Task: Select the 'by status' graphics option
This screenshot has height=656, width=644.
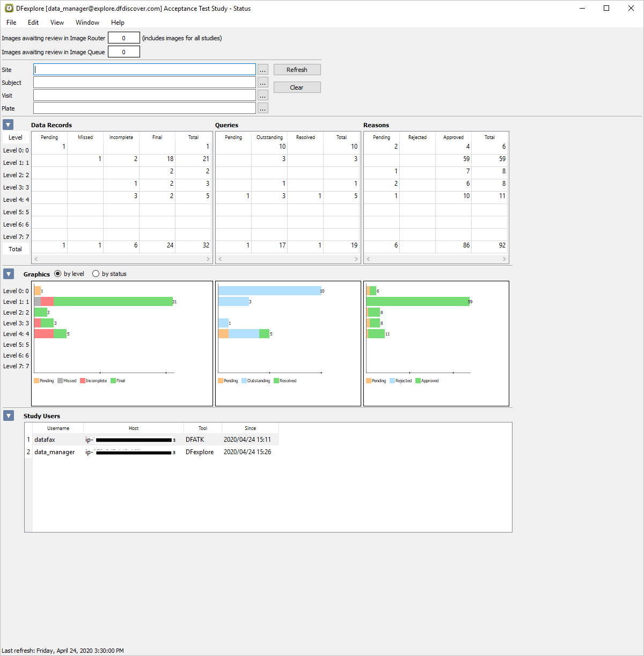Action: pos(96,274)
